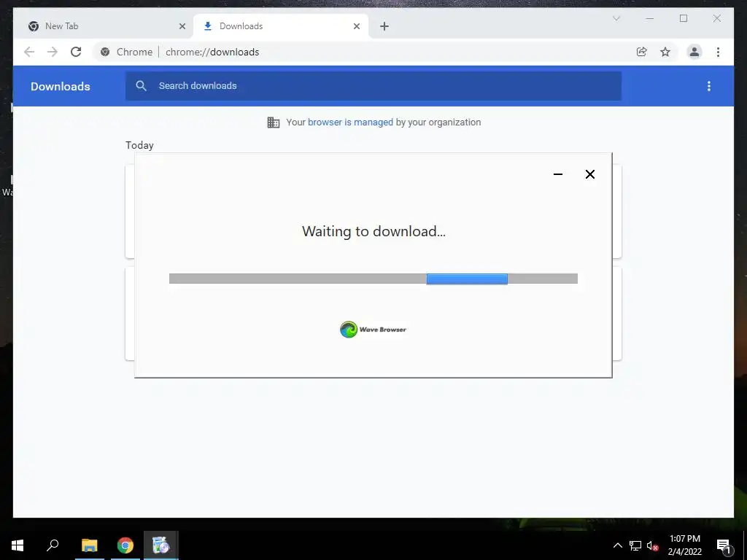The width and height of the screenshot is (747, 560).
Task: Open Chrome's three-dot menu
Action: [x=718, y=52]
